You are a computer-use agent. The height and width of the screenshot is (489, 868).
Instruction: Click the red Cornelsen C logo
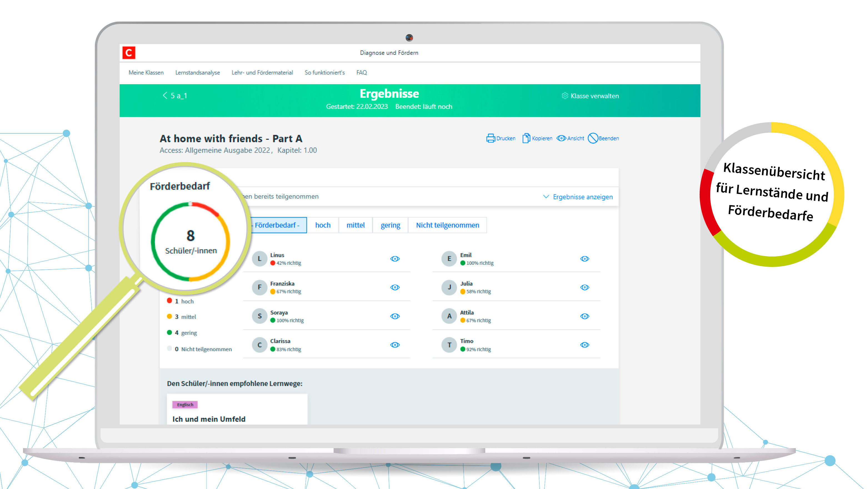(129, 53)
